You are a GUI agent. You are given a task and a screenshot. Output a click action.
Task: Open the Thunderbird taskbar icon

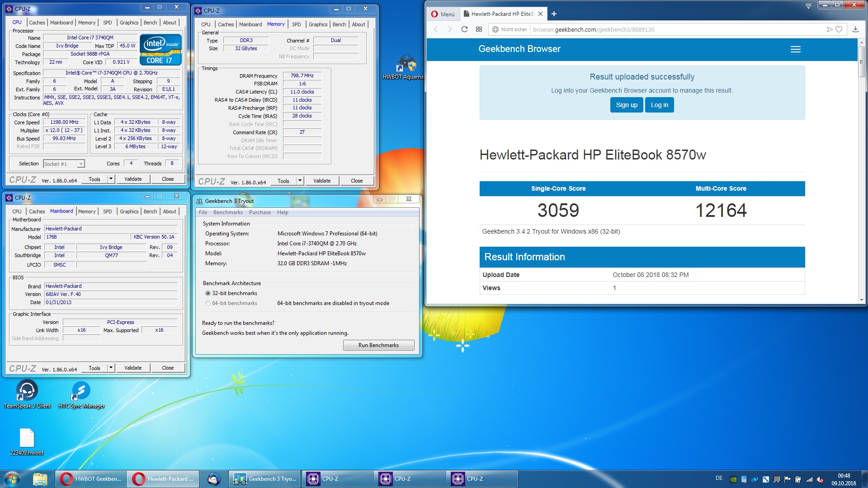[x=214, y=479]
